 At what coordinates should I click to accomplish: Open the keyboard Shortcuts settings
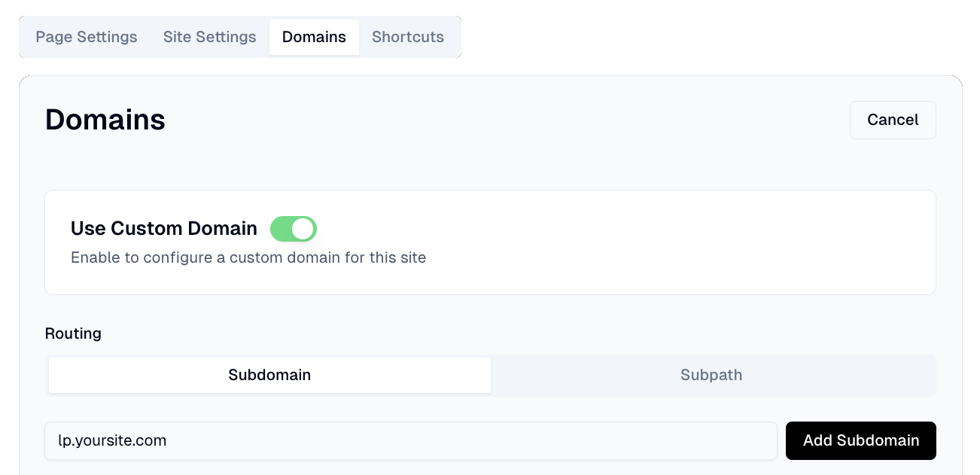coord(407,36)
